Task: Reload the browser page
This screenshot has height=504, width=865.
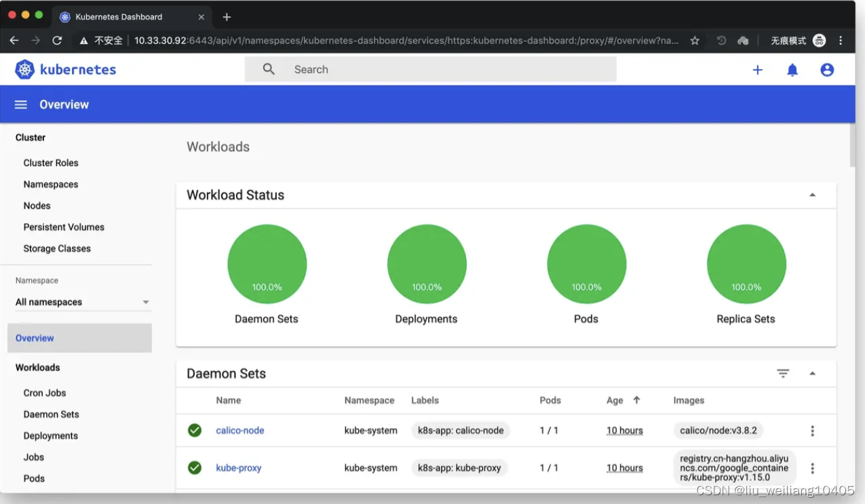Action: (x=57, y=41)
